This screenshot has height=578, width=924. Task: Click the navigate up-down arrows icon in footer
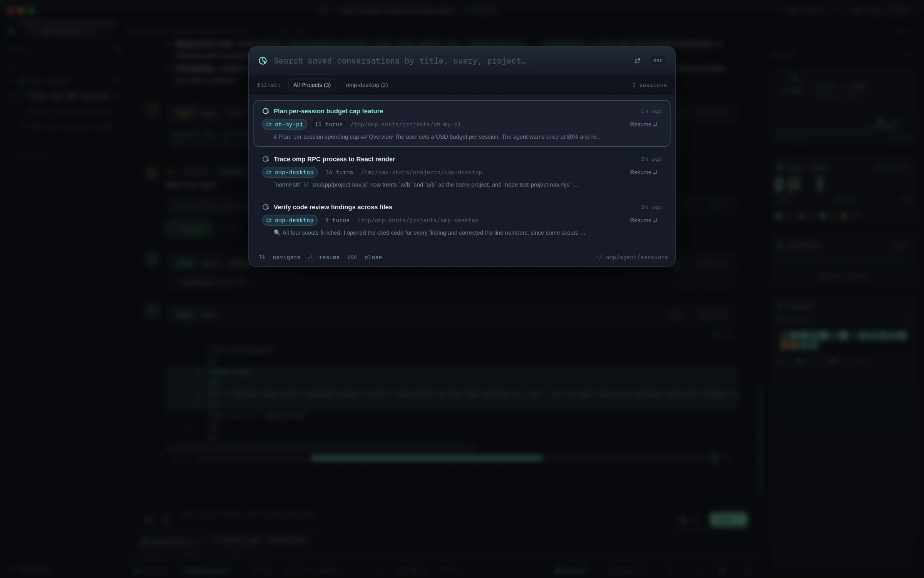[x=262, y=257]
